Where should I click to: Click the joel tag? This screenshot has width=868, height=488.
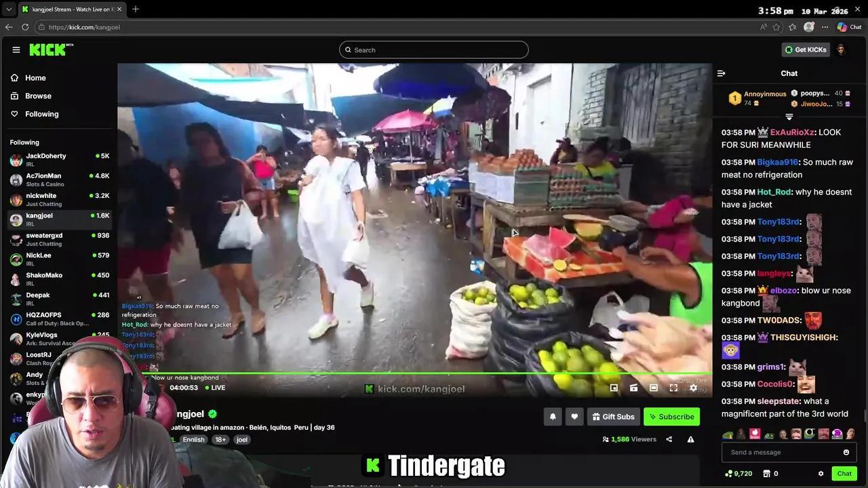click(x=241, y=440)
